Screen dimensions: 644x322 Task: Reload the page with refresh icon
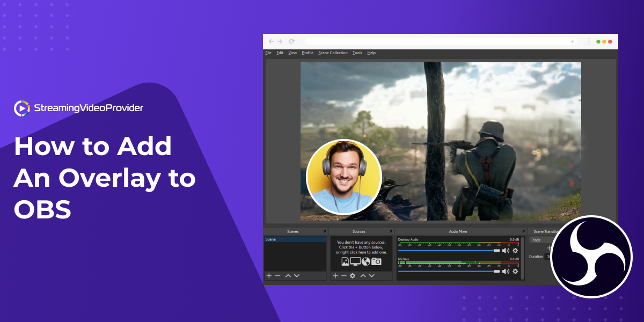[291, 41]
